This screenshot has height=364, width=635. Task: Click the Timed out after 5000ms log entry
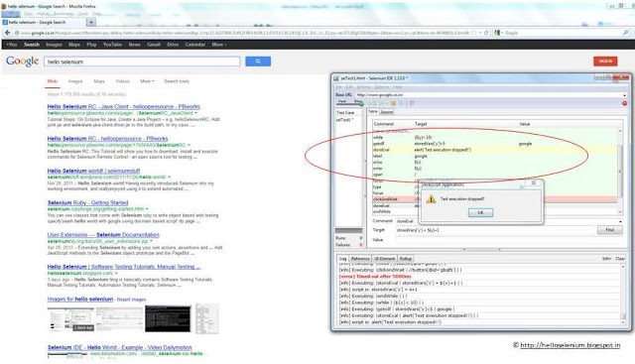375,277
